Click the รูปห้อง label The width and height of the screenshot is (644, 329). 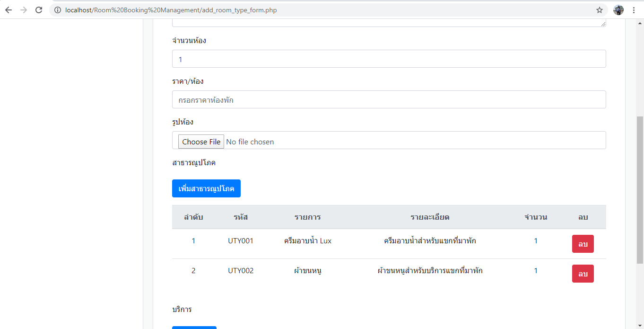coord(183,122)
